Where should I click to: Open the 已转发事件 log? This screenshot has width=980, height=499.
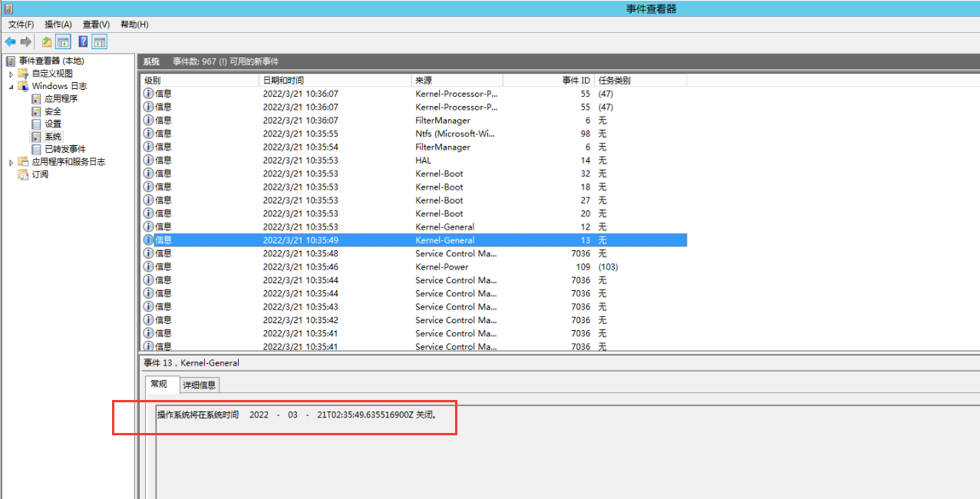coord(64,149)
